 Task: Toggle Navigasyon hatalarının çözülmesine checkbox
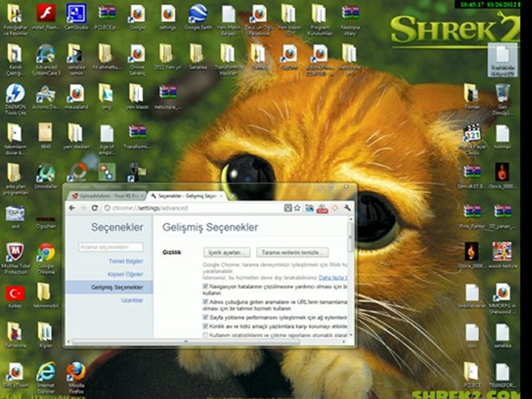tap(205, 287)
